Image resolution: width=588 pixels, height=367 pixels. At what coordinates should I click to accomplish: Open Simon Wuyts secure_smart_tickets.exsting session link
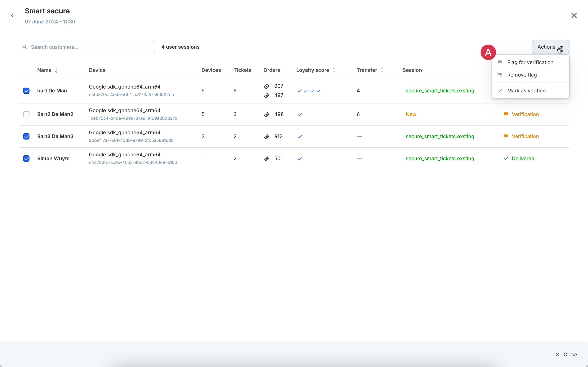[x=440, y=159]
